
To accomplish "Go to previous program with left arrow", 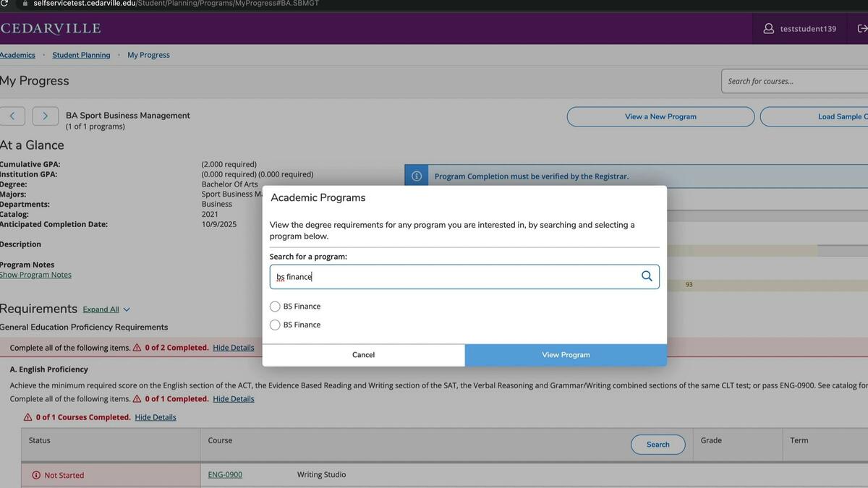I will 12,116.
